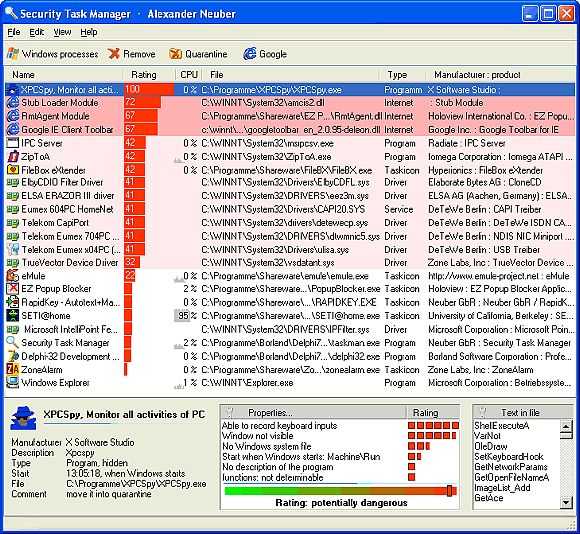Click the C:\WINNT\Explorer.exe file path

coord(247,383)
